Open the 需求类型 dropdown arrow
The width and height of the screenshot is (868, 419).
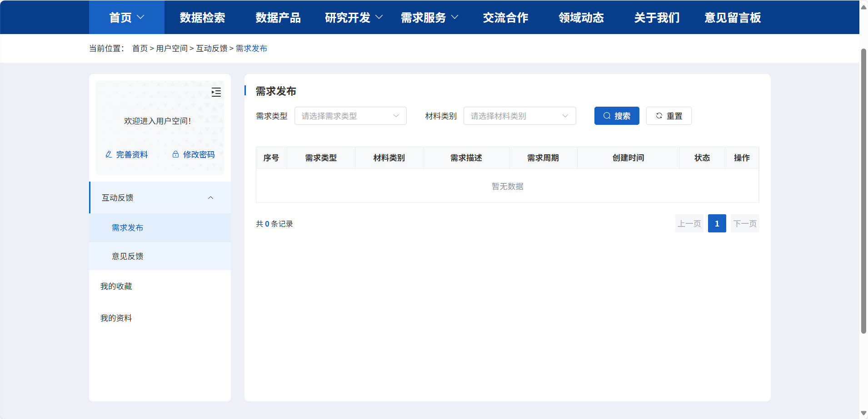point(395,116)
